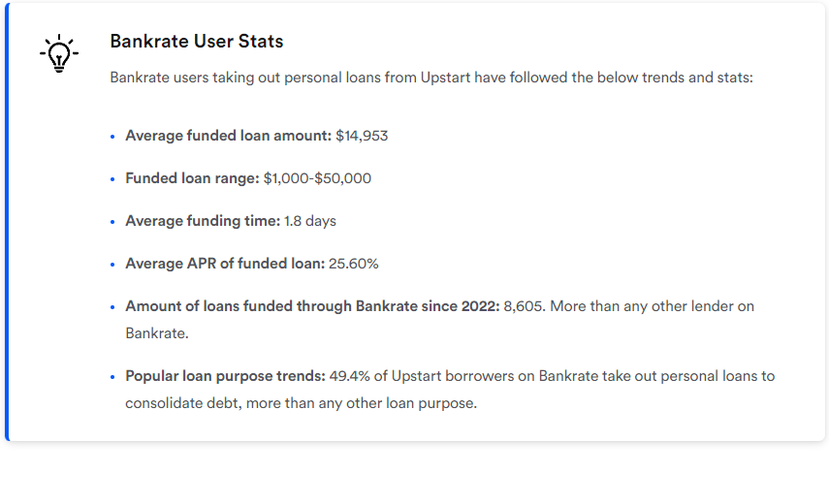Click the loans funded through Bankrate since 2022 label

(312, 306)
